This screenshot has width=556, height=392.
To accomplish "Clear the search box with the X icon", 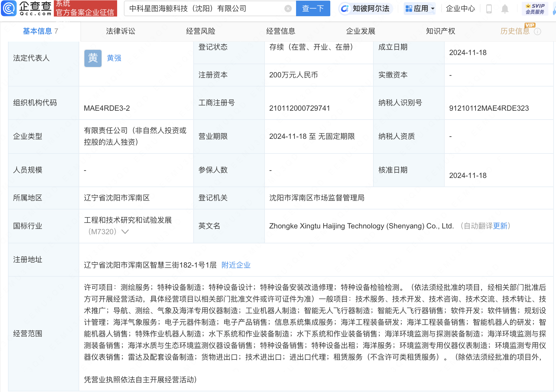I will [288, 9].
